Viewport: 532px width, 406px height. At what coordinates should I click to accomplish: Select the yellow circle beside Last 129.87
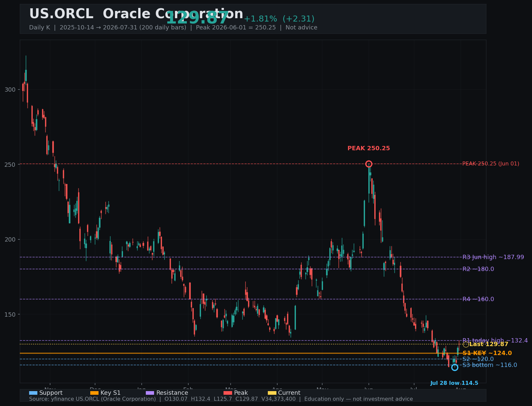[466, 344]
